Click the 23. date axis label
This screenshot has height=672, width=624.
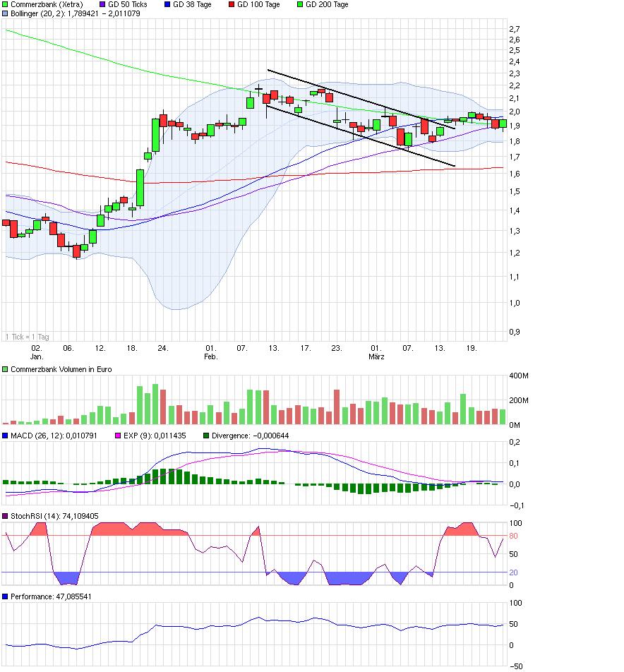[x=337, y=349]
